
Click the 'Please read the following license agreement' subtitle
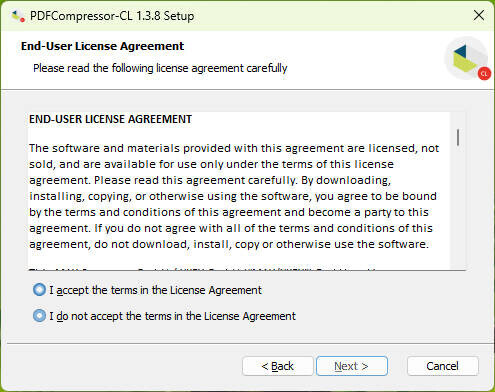[160, 68]
